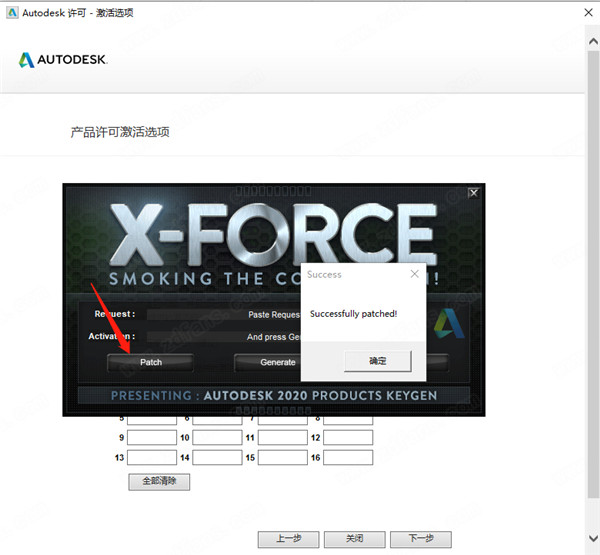This screenshot has width=600, height=555.
Task: Click the 产品许可激活选项 heading
Action: pyautogui.click(x=120, y=132)
